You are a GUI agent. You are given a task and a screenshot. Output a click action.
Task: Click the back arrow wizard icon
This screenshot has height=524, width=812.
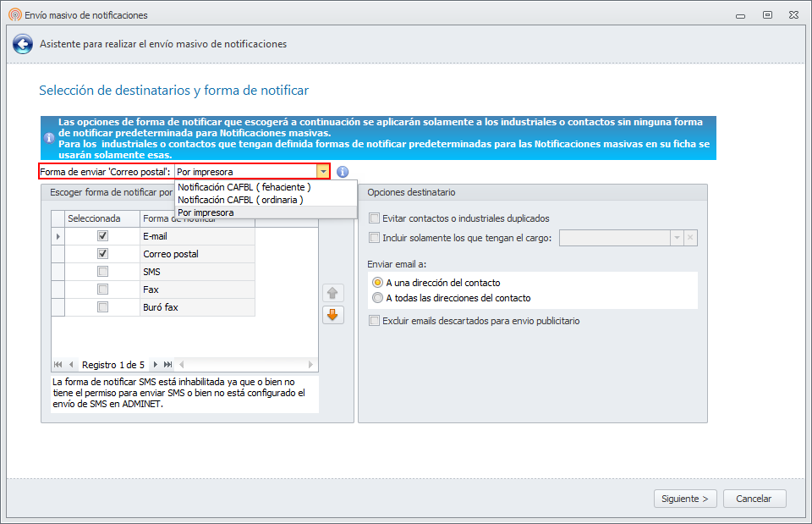click(x=23, y=44)
